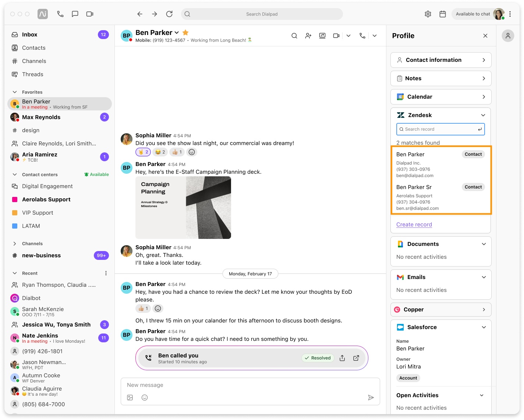This screenshot has width=524, height=420.
Task: Toggle the rock-hand reaction with count 2
Action: coord(143,152)
